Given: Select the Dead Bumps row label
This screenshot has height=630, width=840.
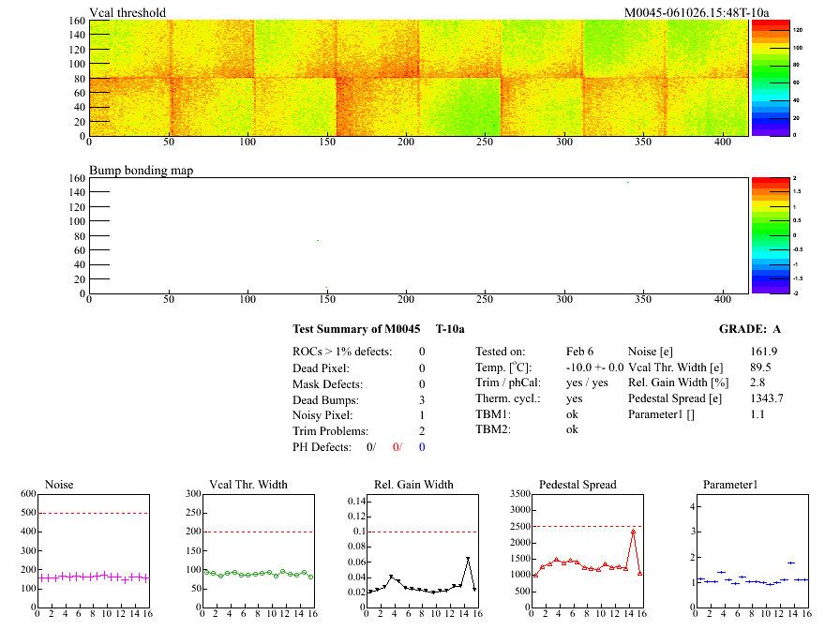Looking at the screenshot, I should [325, 400].
